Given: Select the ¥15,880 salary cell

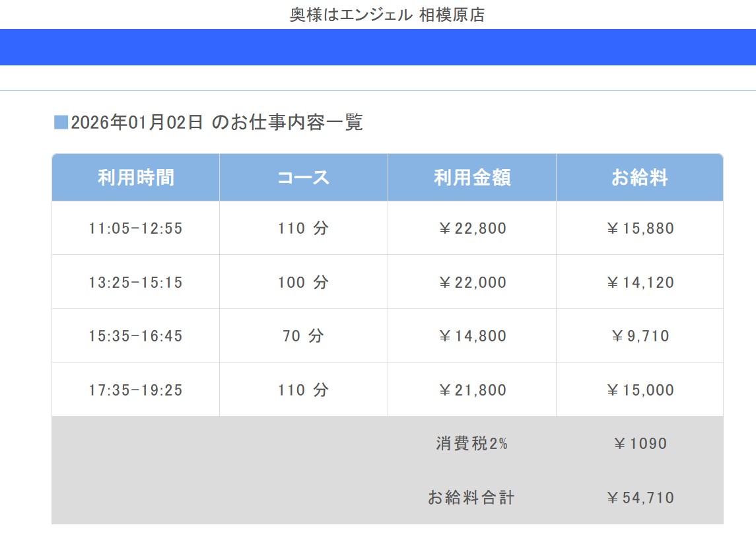Looking at the screenshot, I should pos(639,228).
